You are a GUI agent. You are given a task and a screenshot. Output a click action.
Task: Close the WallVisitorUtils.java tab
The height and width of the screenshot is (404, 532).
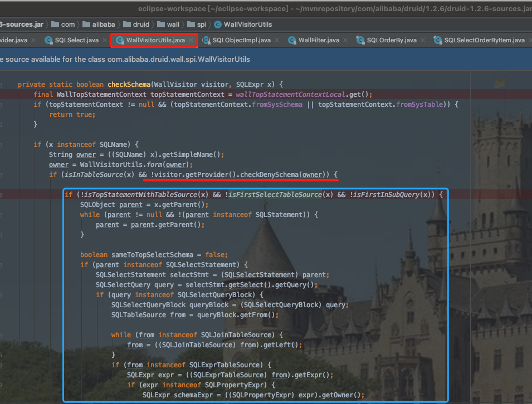192,40
